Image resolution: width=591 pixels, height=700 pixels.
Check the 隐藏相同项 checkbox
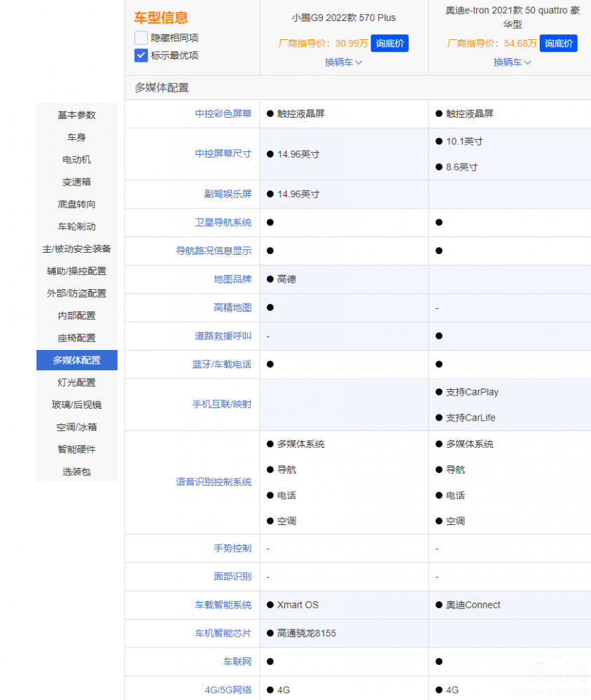[x=141, y=38]
